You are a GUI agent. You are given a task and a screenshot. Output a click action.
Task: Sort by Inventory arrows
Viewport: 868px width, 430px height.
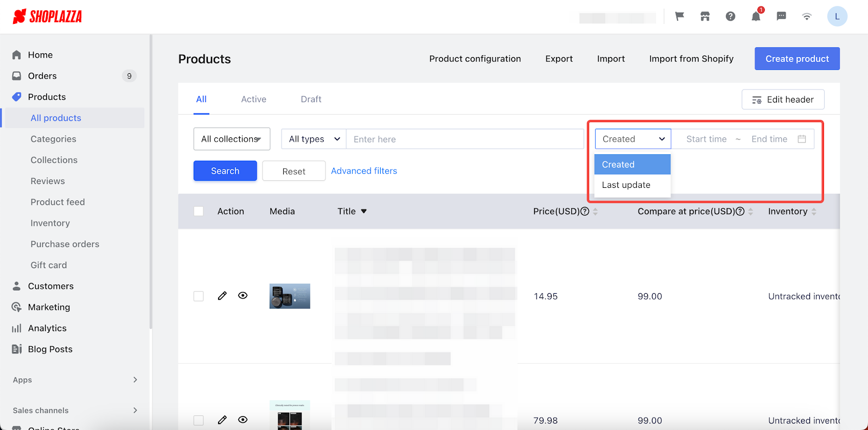[x=814, y=212]
